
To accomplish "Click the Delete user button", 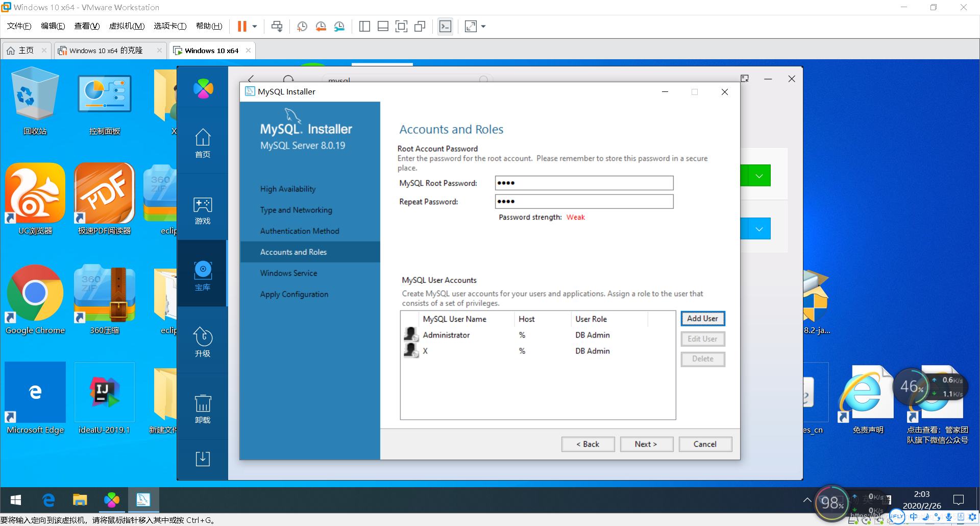I will pos(702,359).
